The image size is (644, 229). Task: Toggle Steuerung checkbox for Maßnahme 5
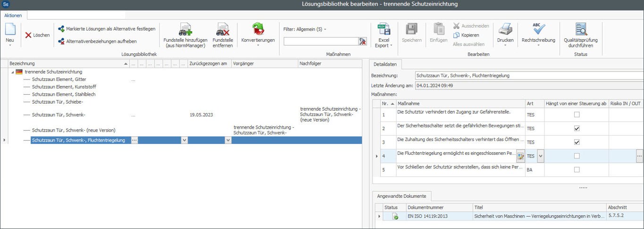(x=576, y=169)
